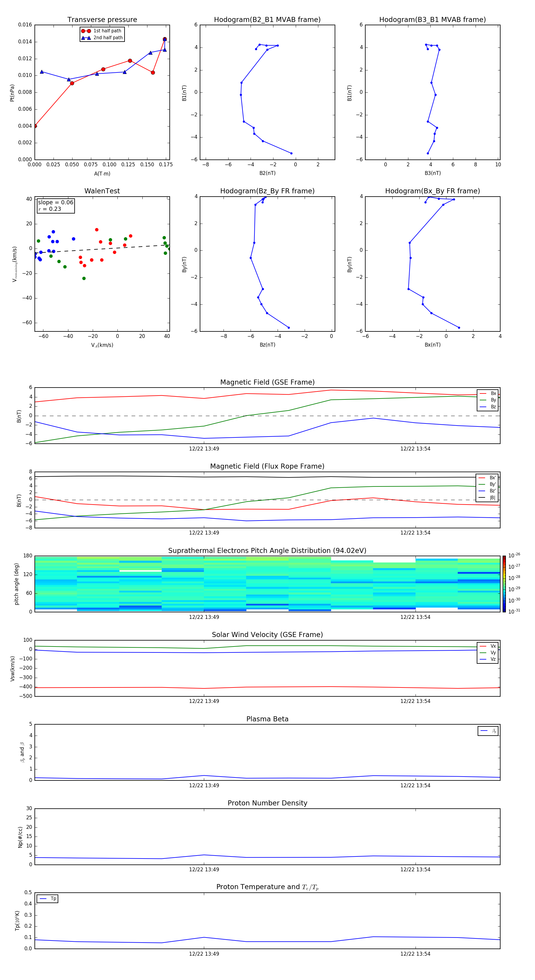Click the Proton Number Density title
The width and height of the screenshot is (535, 980).
pos(267,803)
